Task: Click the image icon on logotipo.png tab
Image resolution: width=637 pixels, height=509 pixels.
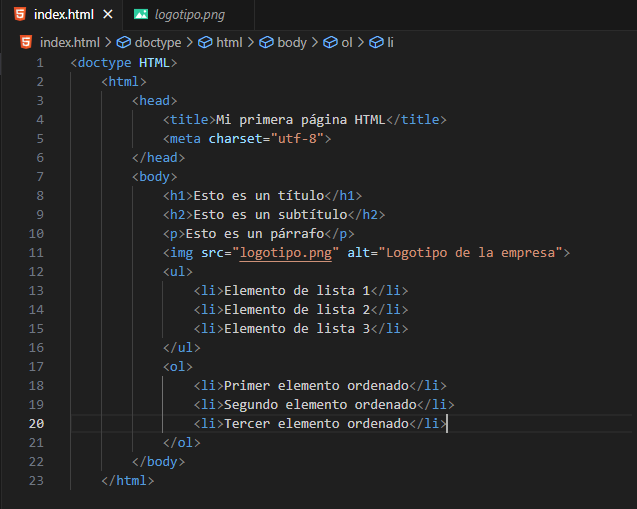Action: 141,15
